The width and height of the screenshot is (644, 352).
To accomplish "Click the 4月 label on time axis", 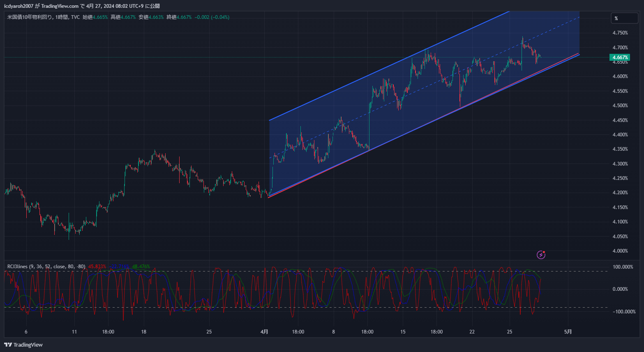I will pos(264,332).
